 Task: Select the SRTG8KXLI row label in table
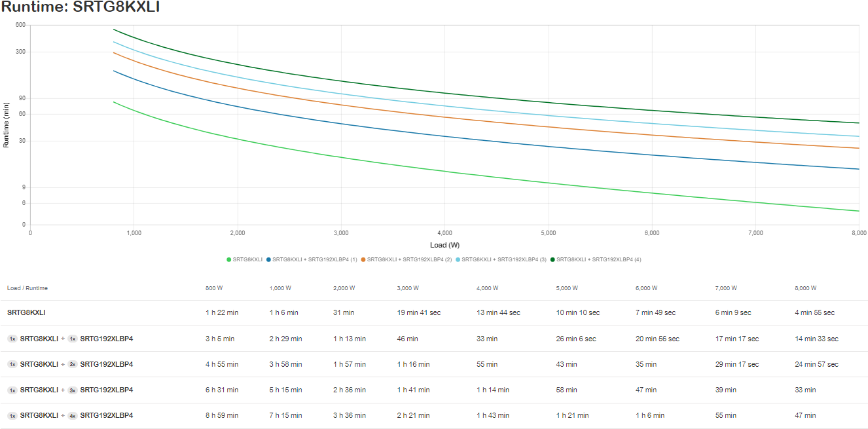click(x=26, y=313)
